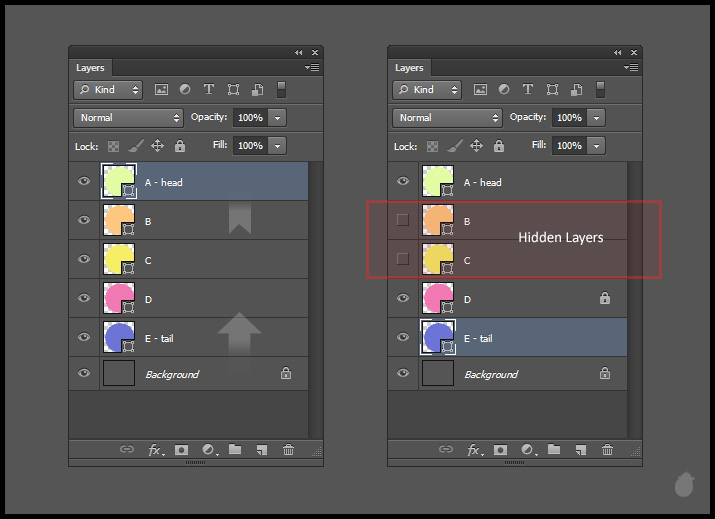715x519 pixels.
Task: Add a layer mask in the right panel
Action: [500, 450]
